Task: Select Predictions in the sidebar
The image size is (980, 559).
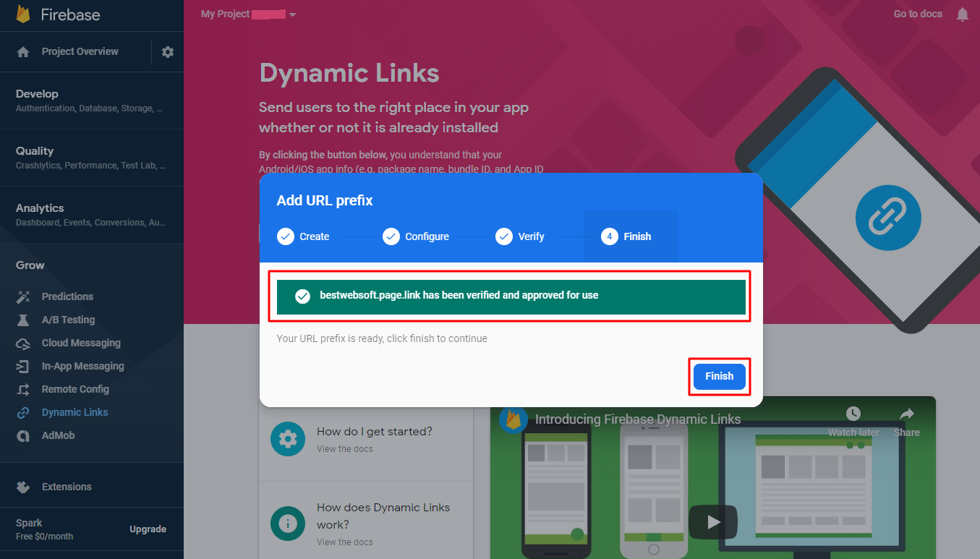Action: [x=67, y=296]
